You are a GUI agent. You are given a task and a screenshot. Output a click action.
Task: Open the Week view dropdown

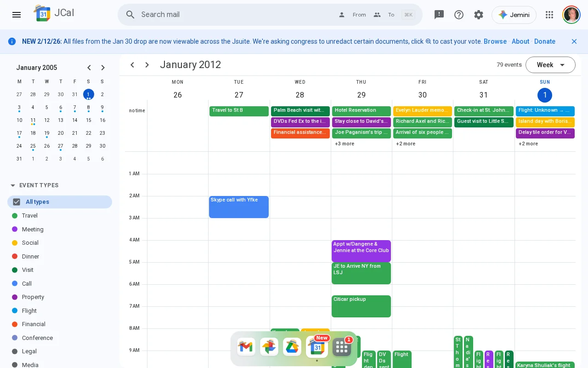(x=550, y=65)
